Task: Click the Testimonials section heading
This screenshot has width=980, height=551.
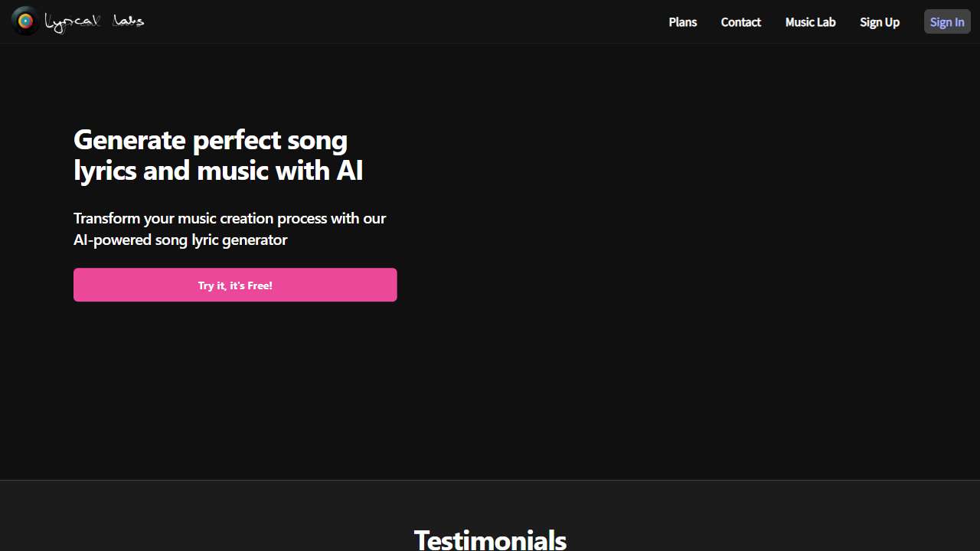Action: [490, 540]
